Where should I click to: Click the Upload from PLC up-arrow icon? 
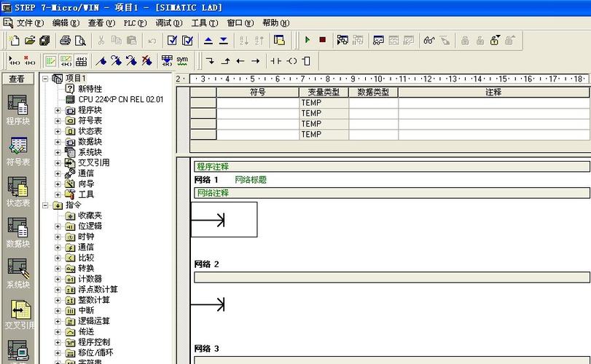[x=208, y=40]
